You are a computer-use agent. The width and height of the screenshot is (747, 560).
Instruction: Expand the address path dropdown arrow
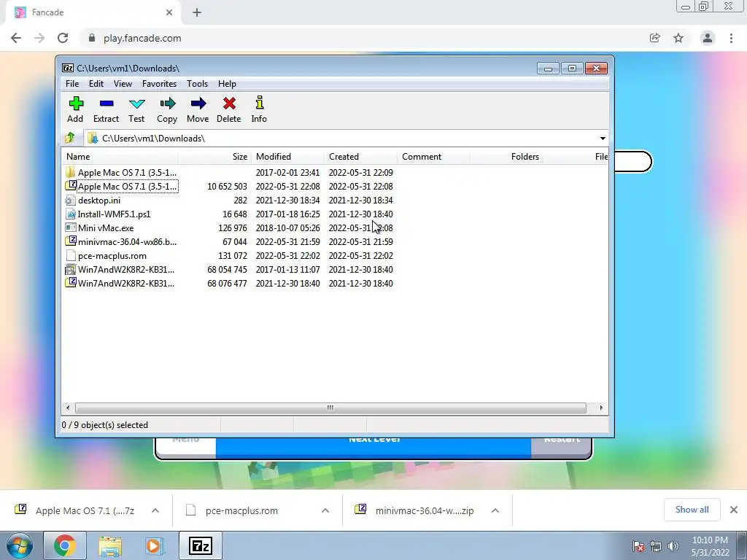tap(603, 138)
